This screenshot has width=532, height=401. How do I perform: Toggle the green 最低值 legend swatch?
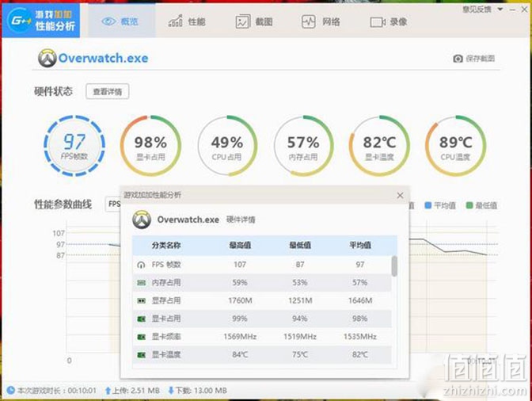tap(469, 205)
